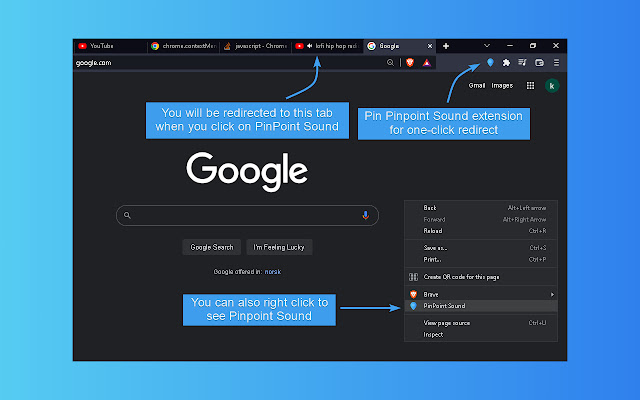Click the Brave Shields lion icon

410,62
